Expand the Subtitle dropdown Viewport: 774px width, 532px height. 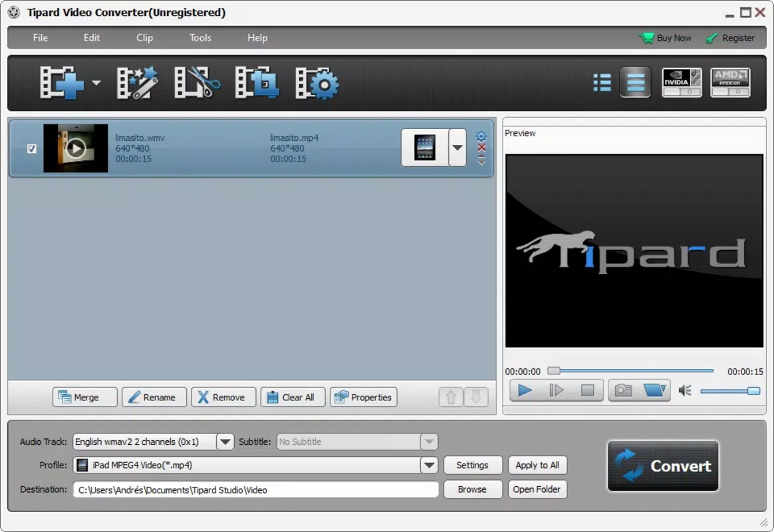[429, 442]
